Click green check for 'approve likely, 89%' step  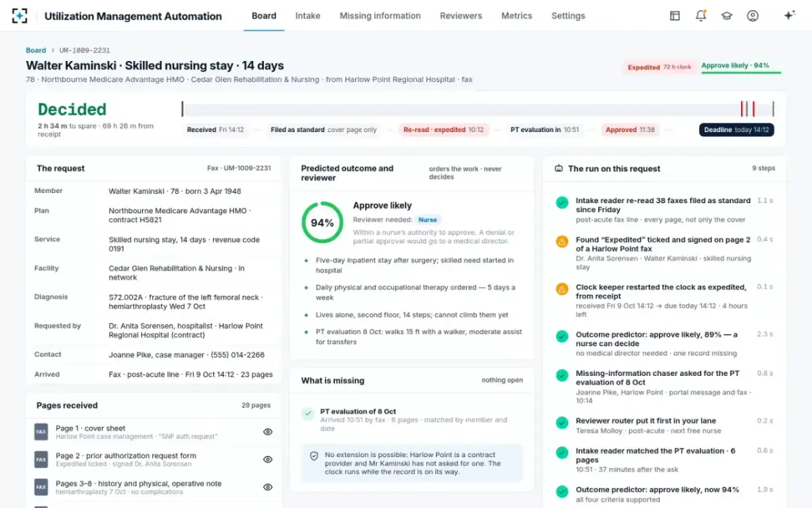click(562, 336)
